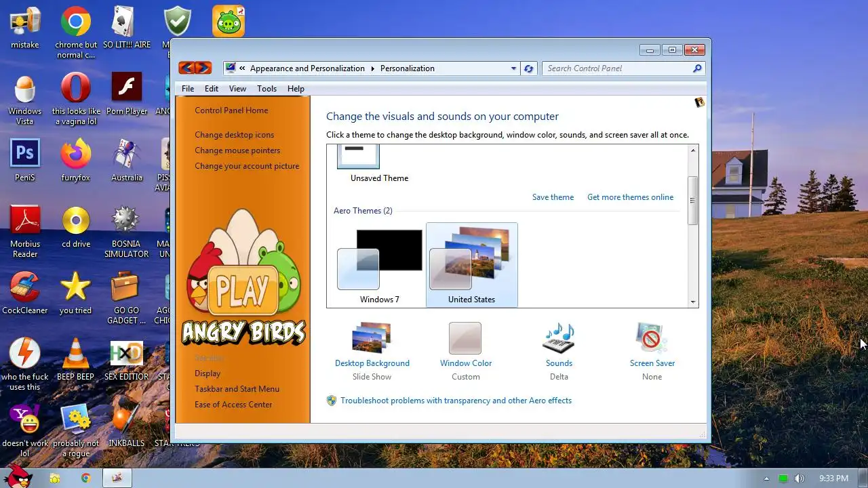This screenshot has width=868, height=488.
Task: Open the 'Australia' spider solitaire icon
Action: pos(127,155)
